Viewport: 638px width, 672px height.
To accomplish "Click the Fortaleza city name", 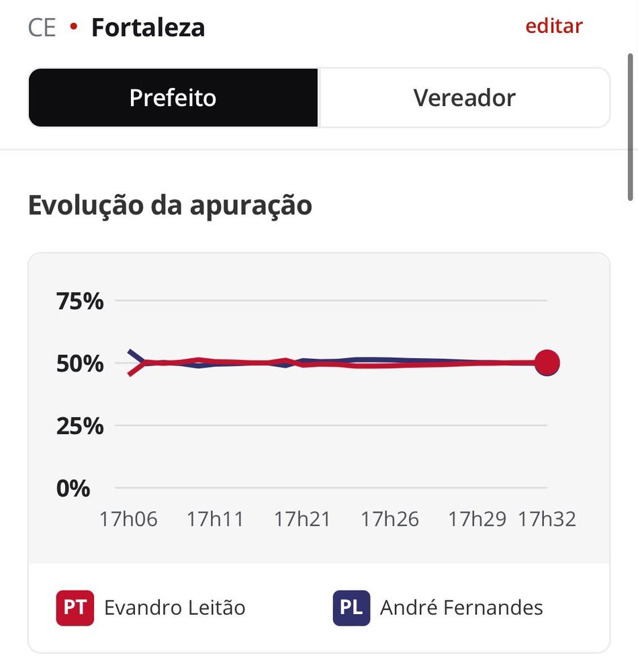I will pos(148,28).
